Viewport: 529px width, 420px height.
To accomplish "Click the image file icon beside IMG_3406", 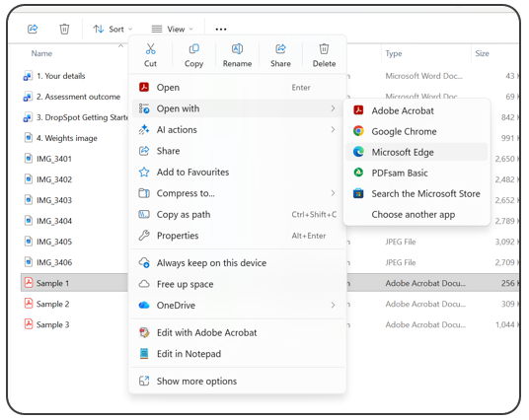I will (29, 262).
